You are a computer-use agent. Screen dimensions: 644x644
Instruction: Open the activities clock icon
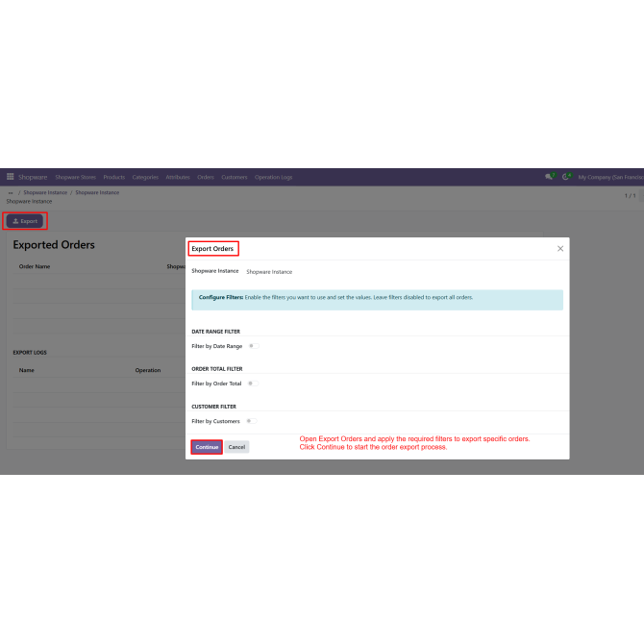566,177
